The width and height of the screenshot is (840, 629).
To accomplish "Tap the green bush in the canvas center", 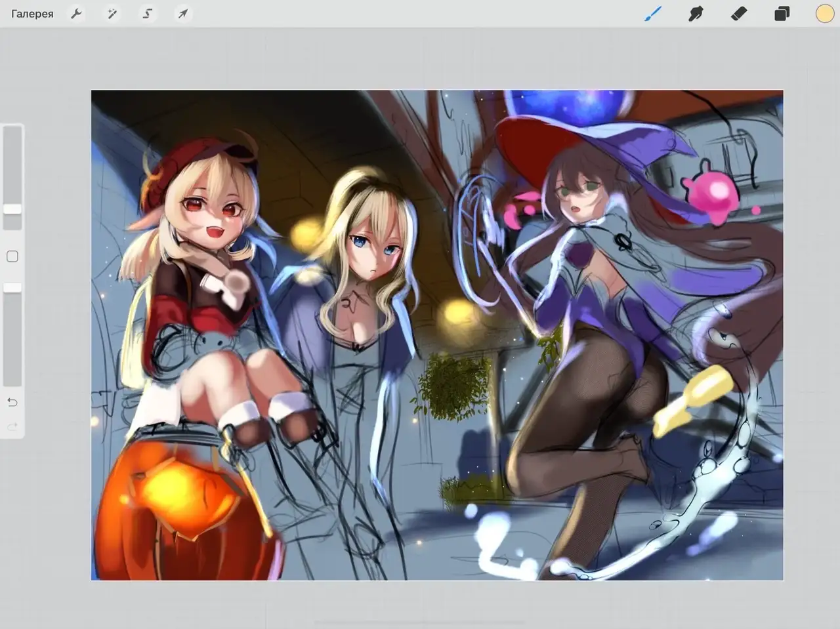I will pos(451,384).
